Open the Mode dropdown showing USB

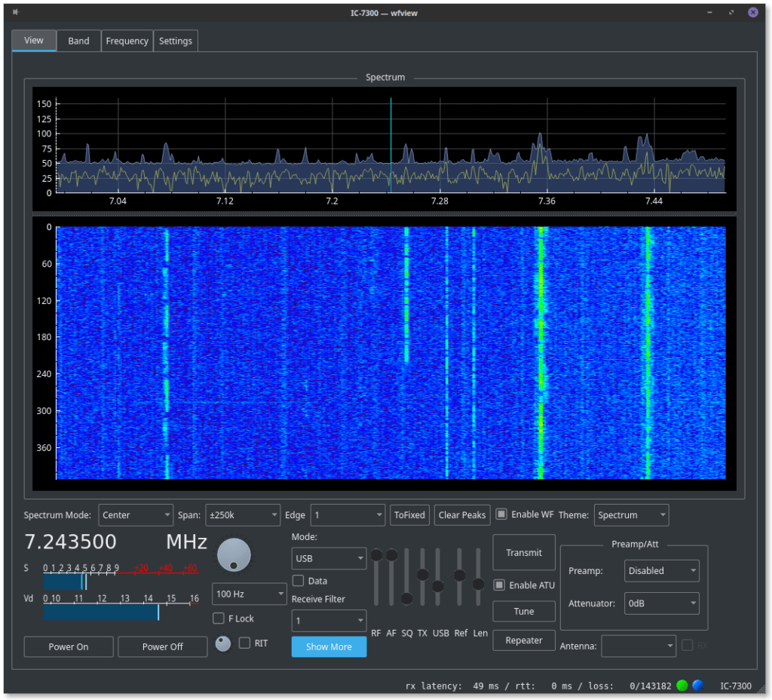click(329, 558)
